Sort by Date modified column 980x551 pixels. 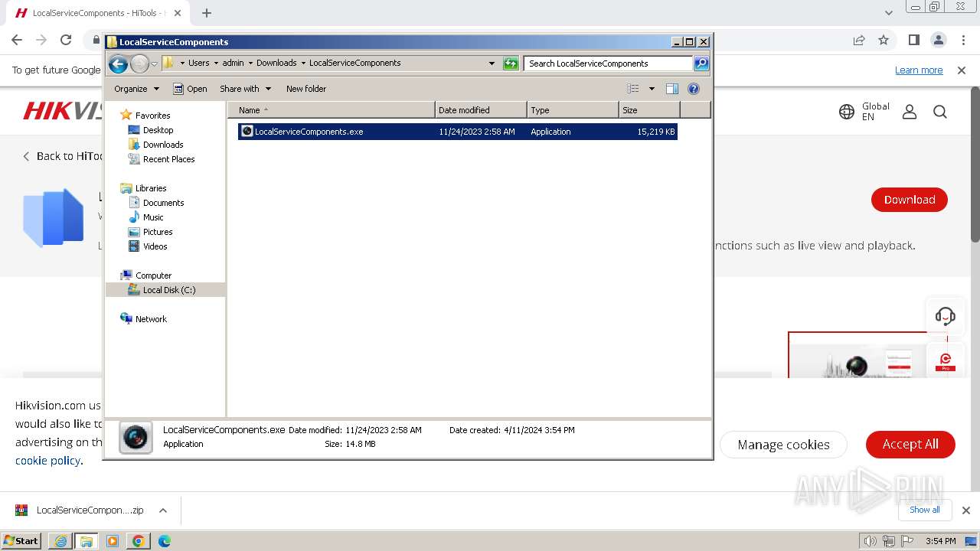(481, 110)
